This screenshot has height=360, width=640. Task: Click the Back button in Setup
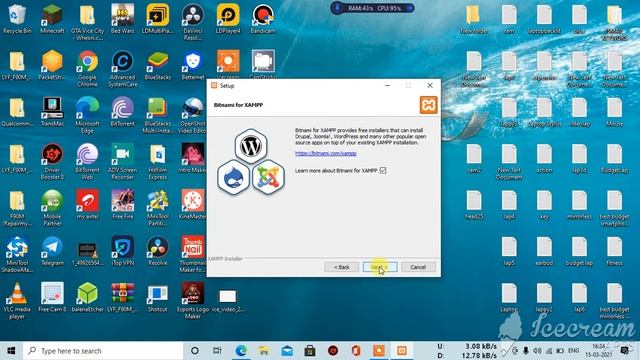point(342,267)
